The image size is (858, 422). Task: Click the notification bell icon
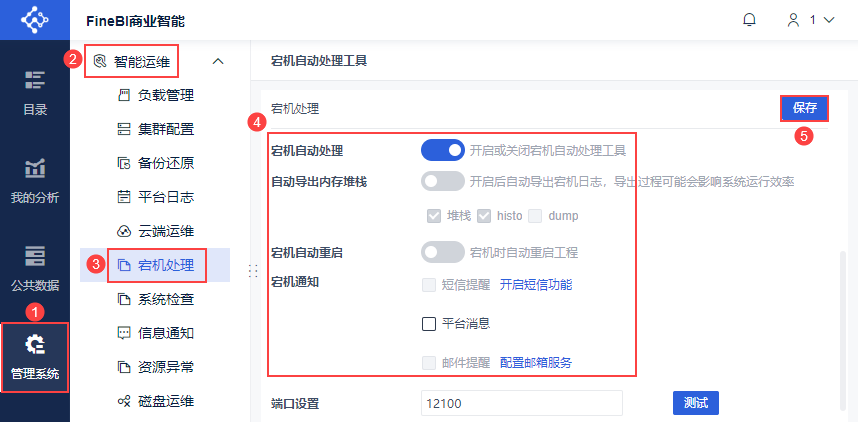tap(750, 20)
